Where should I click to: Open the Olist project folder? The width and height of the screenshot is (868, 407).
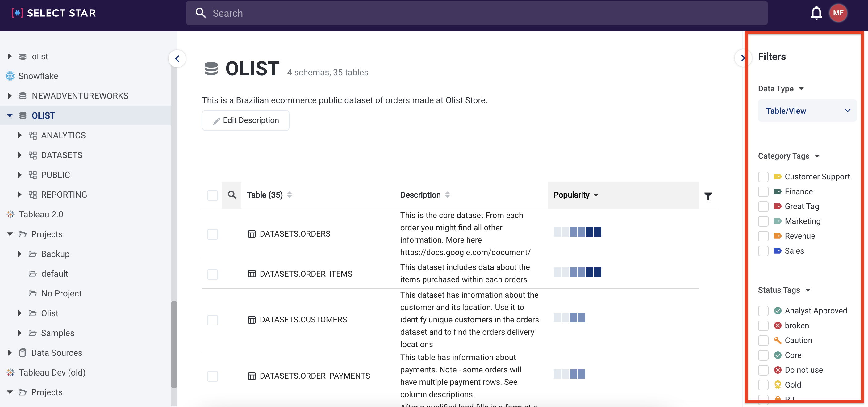pyautogui.click(x=49, y=313)
